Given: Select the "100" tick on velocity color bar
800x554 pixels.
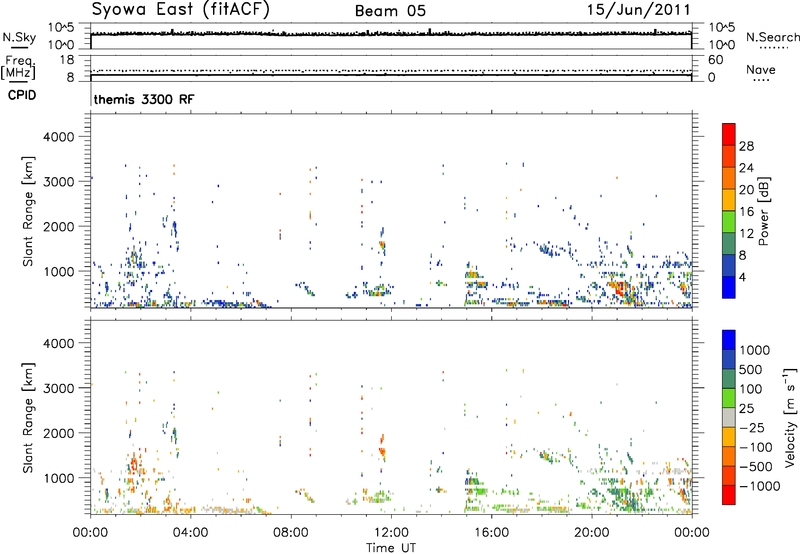Looking at the screenshot, I should (x=751, y=389).
